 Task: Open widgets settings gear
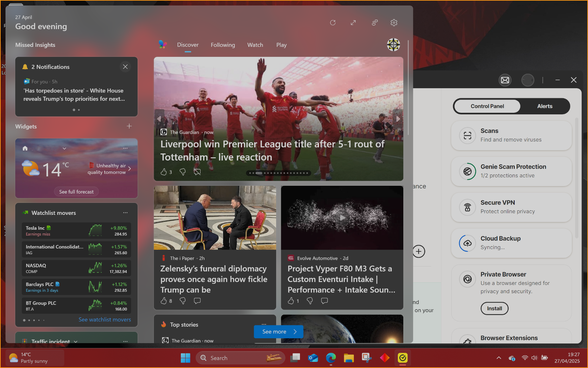pyautogui.click(x=394, y=23)
